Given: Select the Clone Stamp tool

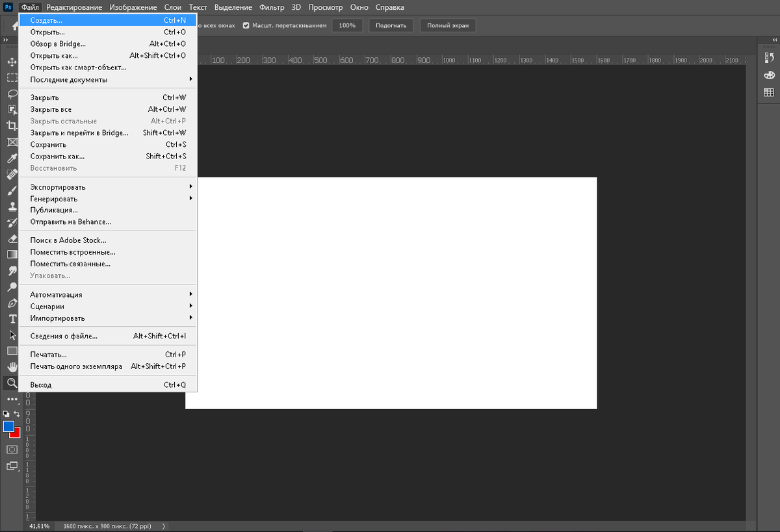Looking at the screenshot, I should [12, 207].
